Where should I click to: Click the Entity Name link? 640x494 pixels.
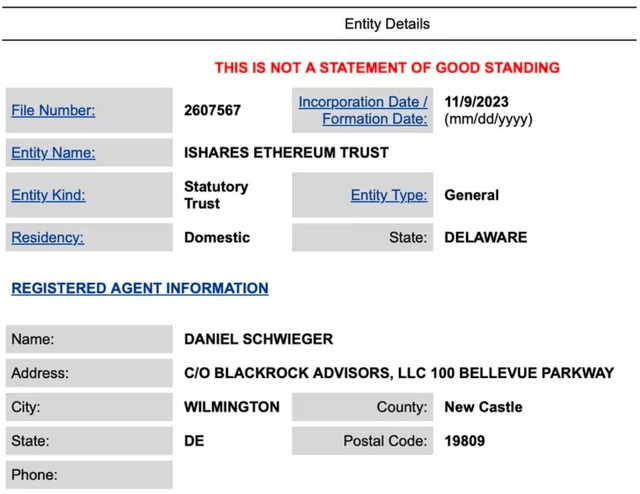(53, 153)
